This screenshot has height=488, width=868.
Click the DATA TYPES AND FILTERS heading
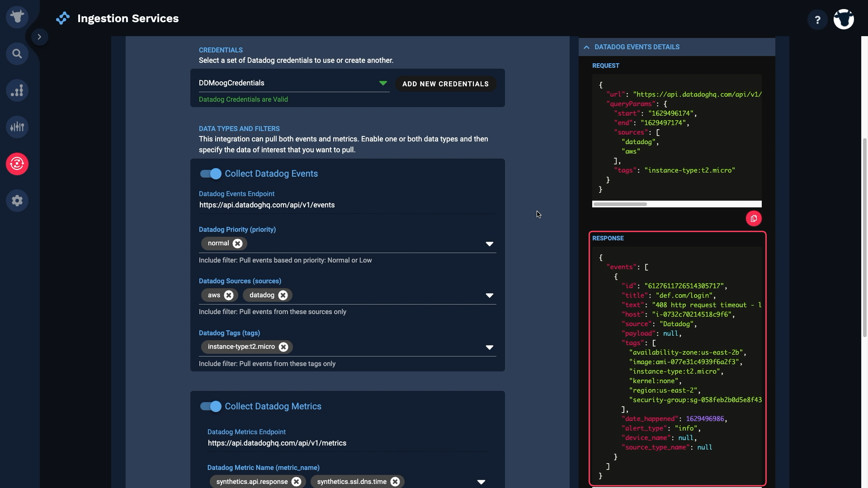pyautogui.click(x=239, y=129)
